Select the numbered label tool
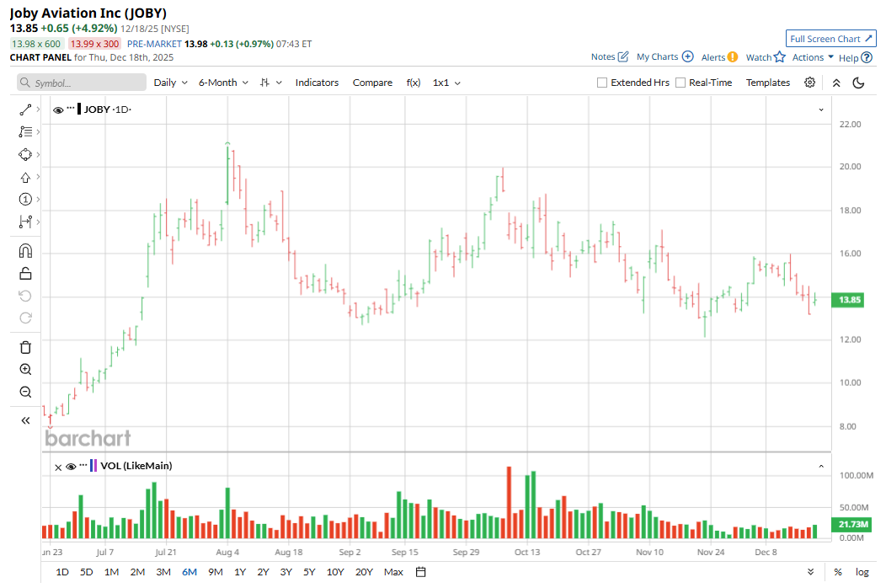This screenshot has width=886, height=588. pyautogui.click(x=25, y=199)
